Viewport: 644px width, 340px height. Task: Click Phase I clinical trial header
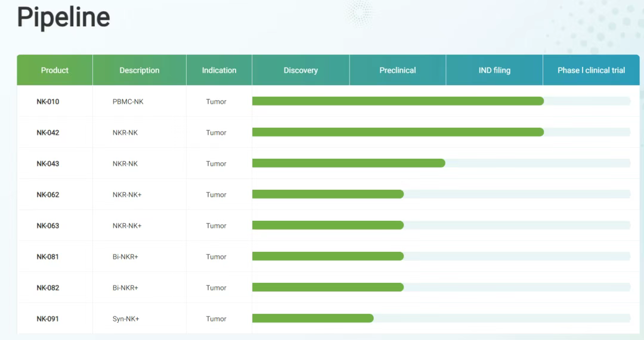(x=591, y=70)
